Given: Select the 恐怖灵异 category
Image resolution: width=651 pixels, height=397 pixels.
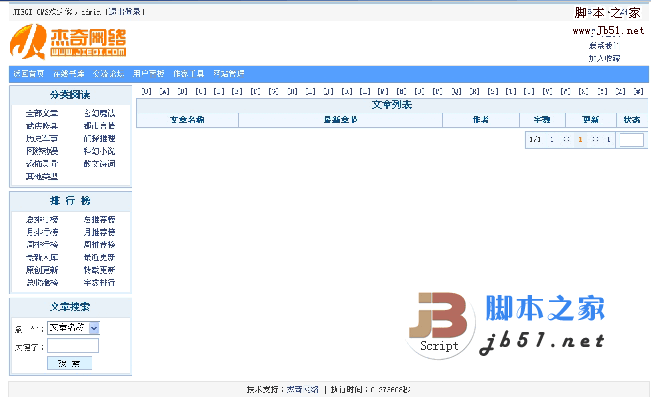Looking at the screenshot, I should click(x=42, y=164).
